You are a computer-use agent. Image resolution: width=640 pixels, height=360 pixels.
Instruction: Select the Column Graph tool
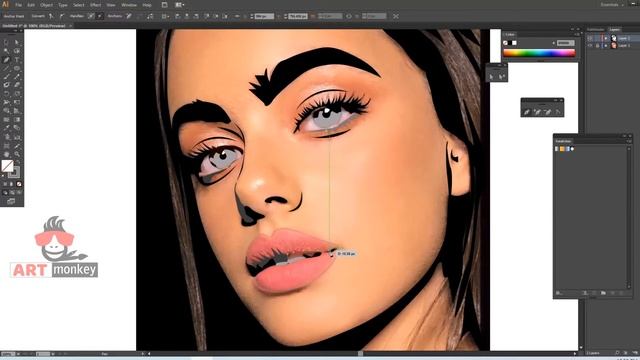(x=17, y=137)
